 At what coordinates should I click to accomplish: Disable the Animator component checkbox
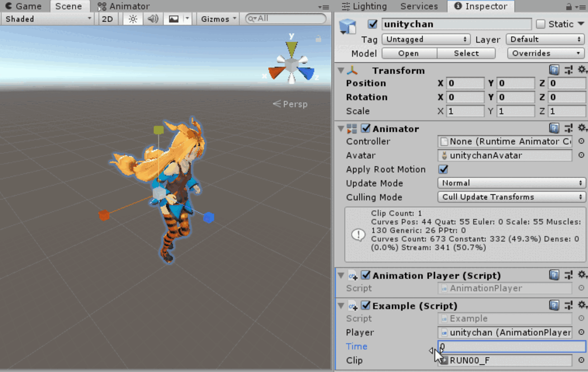(365, 129)
